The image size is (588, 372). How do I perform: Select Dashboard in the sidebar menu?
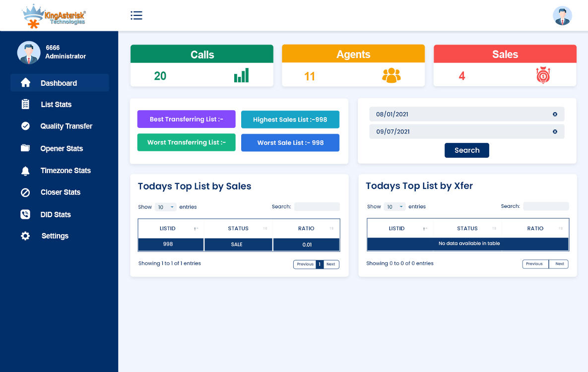point(59,83)
